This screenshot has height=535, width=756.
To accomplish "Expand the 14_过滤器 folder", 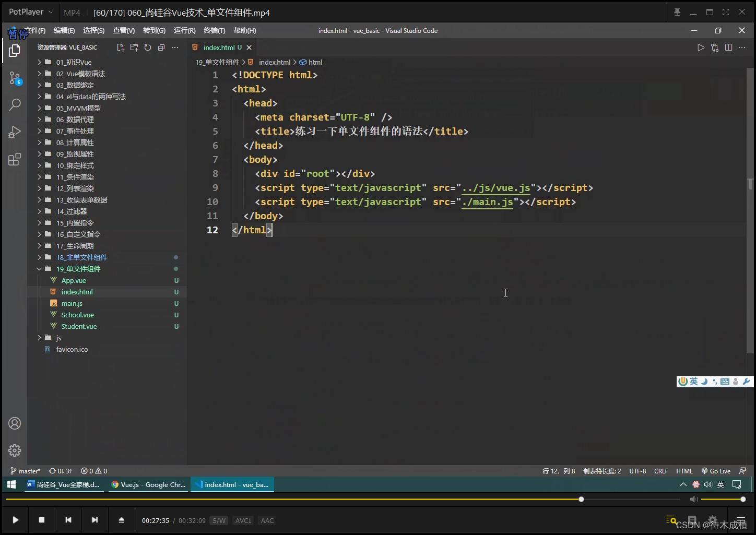I will (x=107, y=211).
